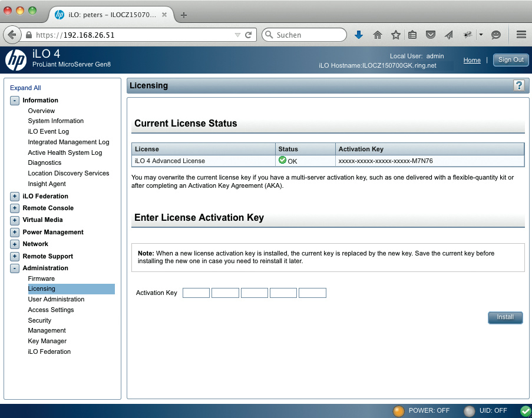The width and height of the screenshot is (532, 418).
Task: Click the orange power status indicator
Action: (x=398, y=411)
